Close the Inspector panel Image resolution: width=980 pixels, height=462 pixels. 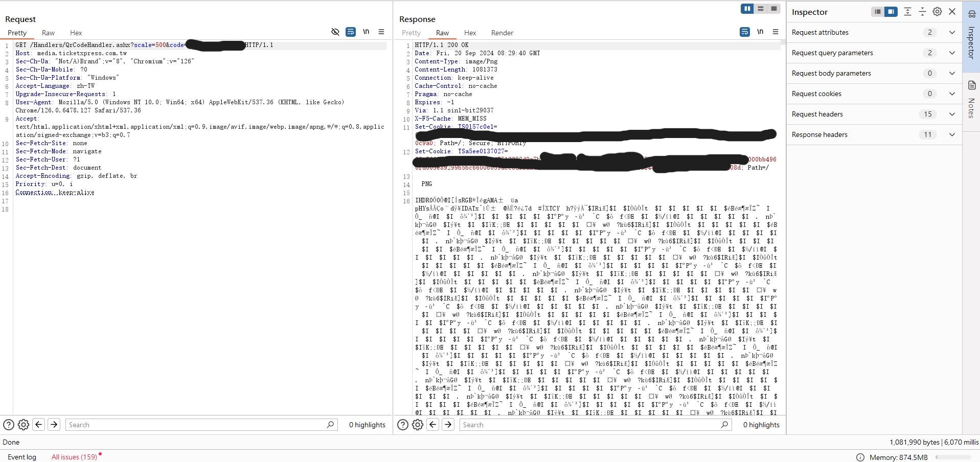tap(952, 12)
